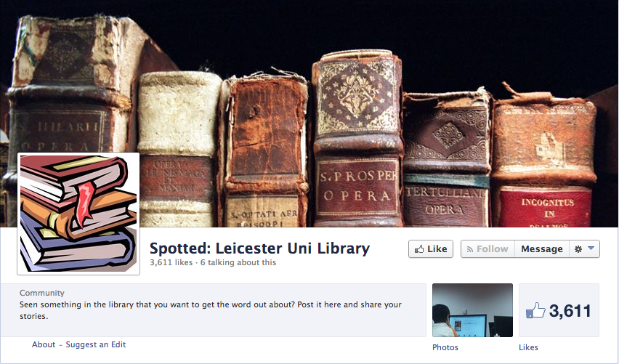This screenshot has width=619, height=364.
Task: Open the About link
Action: click(x=44, y=344)
